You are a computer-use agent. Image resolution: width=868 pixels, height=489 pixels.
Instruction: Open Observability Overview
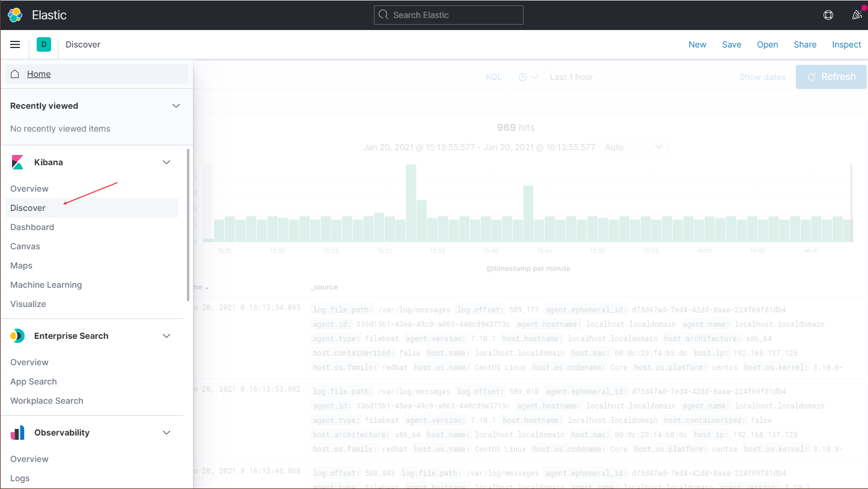[29, 459]
